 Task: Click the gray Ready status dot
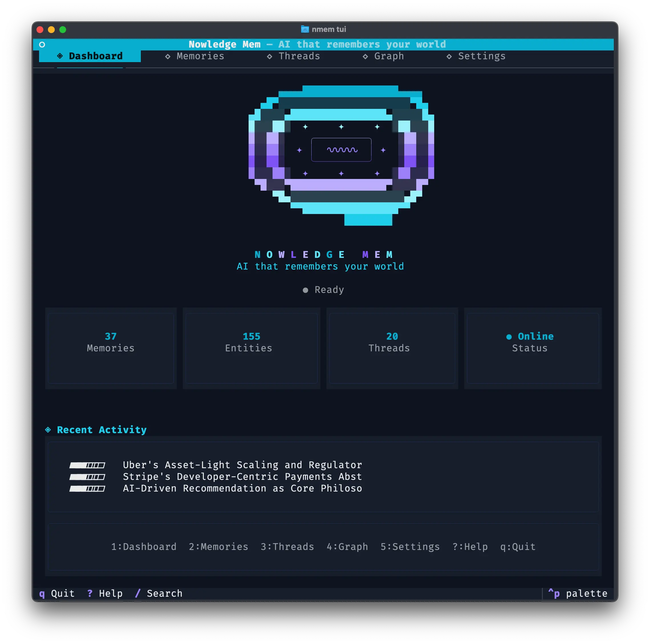[x=305, y=290]
